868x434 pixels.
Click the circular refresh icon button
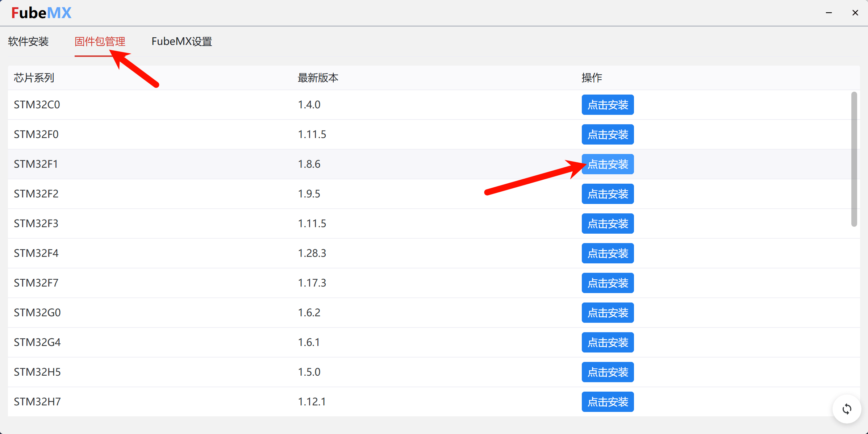coord(847,409)
